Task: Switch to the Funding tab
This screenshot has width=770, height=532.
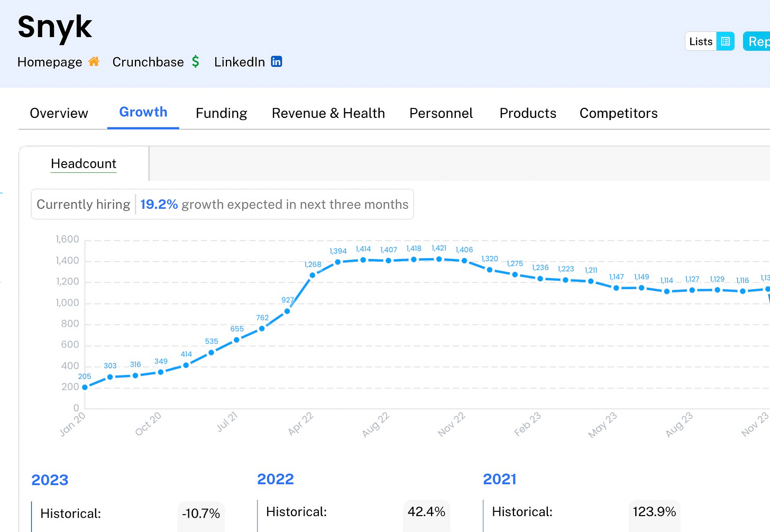Action: pos(222,113)
